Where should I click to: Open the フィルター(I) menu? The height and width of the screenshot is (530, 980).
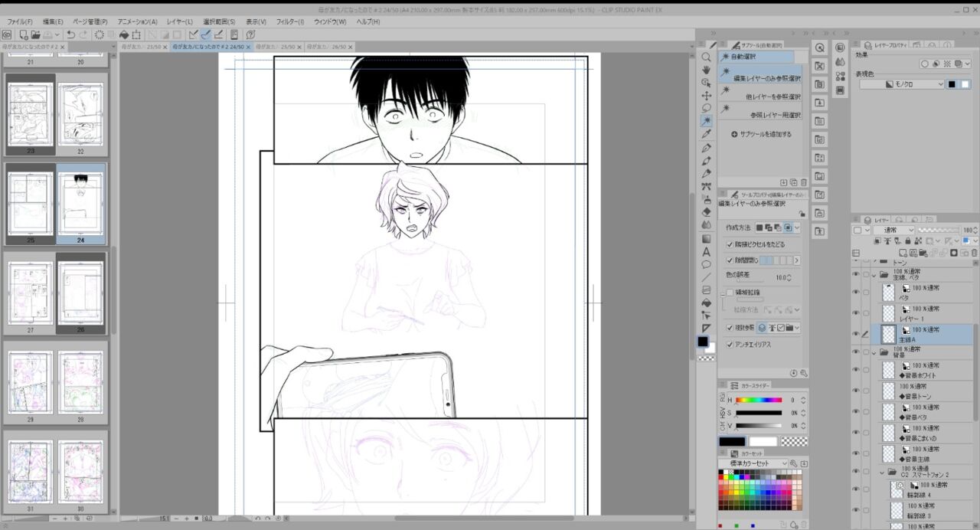(289, 21)
